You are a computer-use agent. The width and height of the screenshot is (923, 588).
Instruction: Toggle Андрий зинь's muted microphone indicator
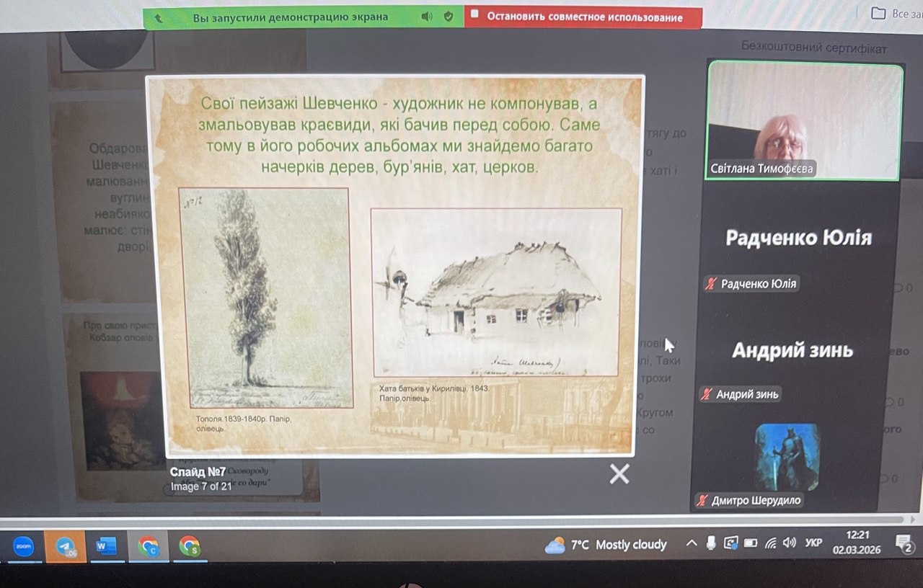[x=705, y=394]
